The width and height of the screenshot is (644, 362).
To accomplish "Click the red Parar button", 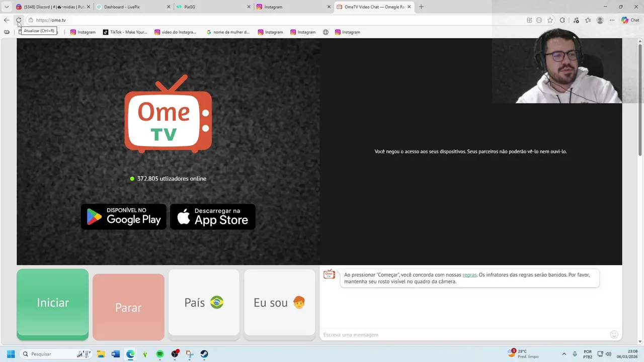I will point(128,307).
